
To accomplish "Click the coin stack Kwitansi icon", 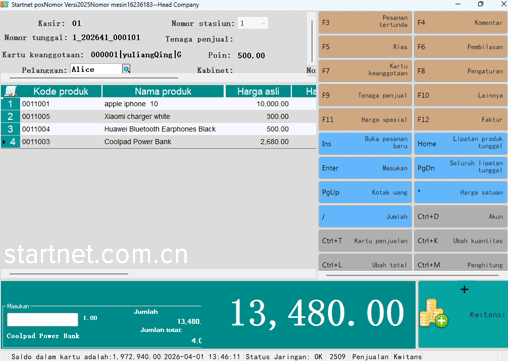I will pyautogui.click(x=433, y=313).
